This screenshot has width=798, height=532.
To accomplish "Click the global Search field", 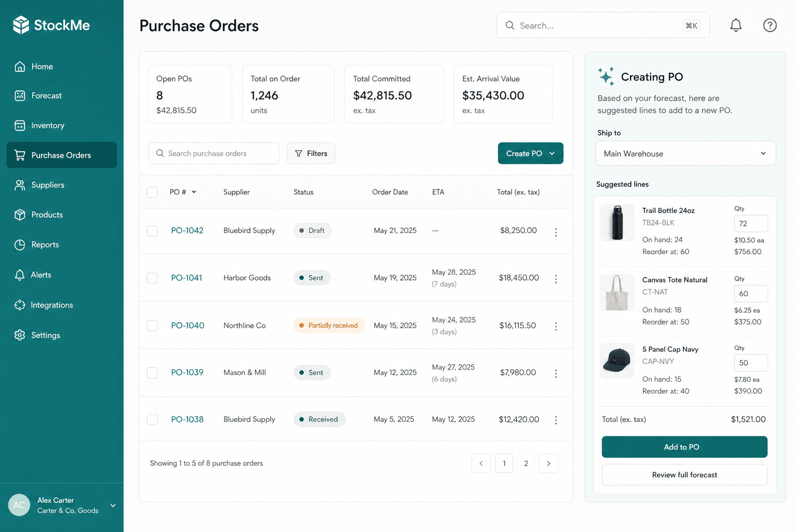I will coord(603,25).
